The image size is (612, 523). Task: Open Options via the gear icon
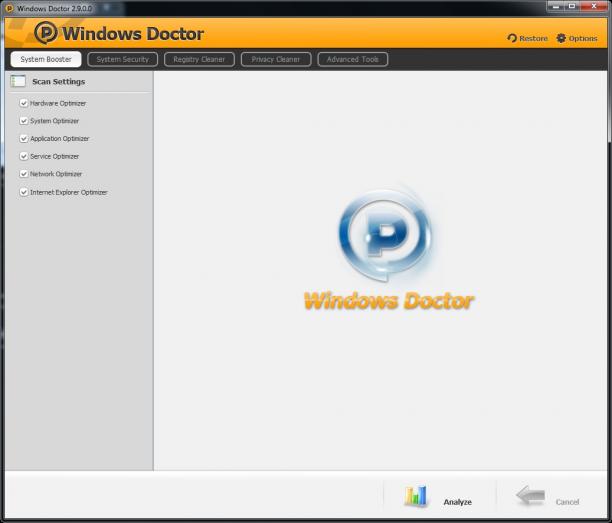(561, 38)
